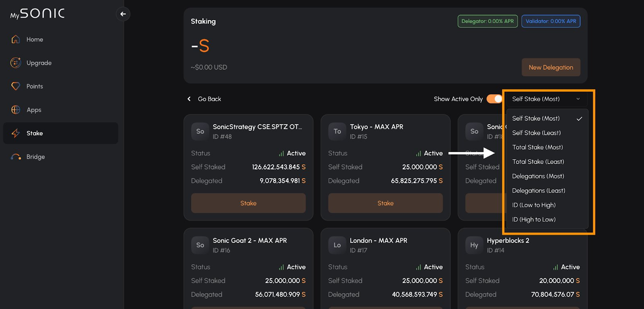Image resolution: width=644 pixels, height=309 pixels.
Task: Choose ID (High to Low) sorting
Action: pyautogui.click(x=534, y=220)
